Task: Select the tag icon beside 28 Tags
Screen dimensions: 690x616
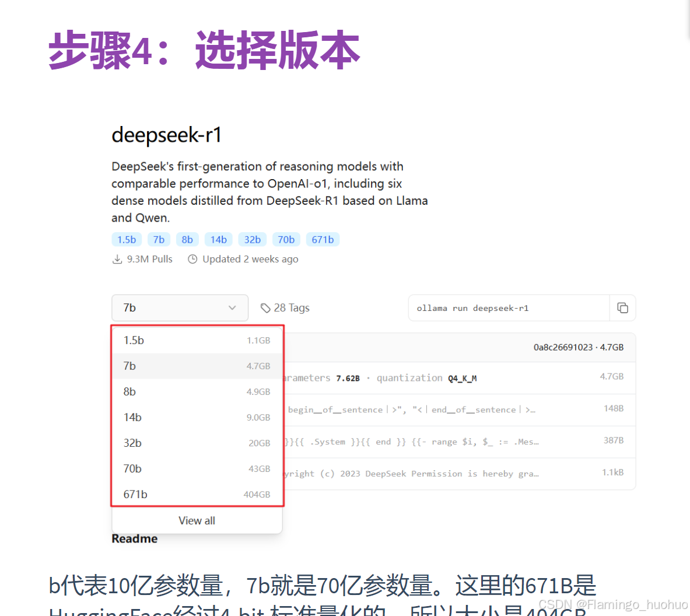Action: (x=266, y=307)
